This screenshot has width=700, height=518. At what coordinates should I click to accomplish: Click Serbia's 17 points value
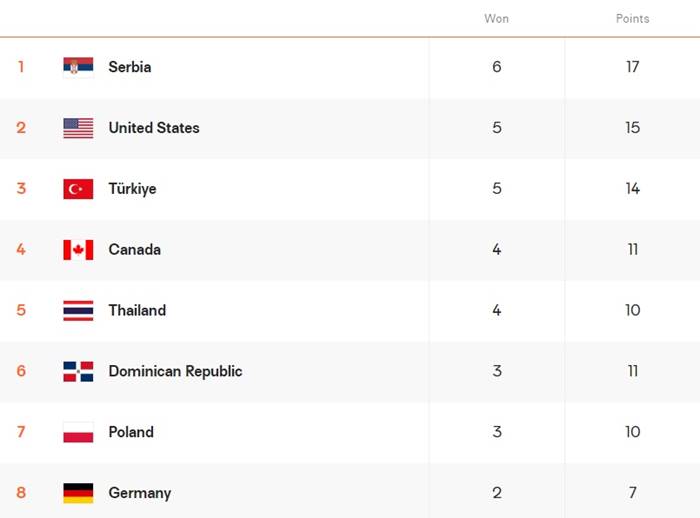(632, 67)
